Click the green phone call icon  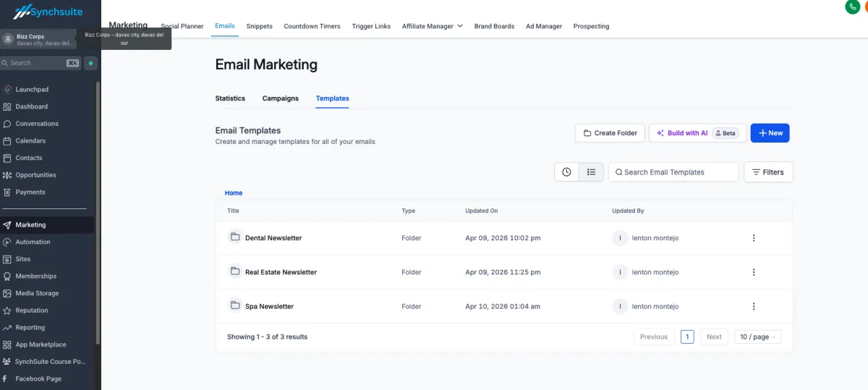[x=852, y=7]
